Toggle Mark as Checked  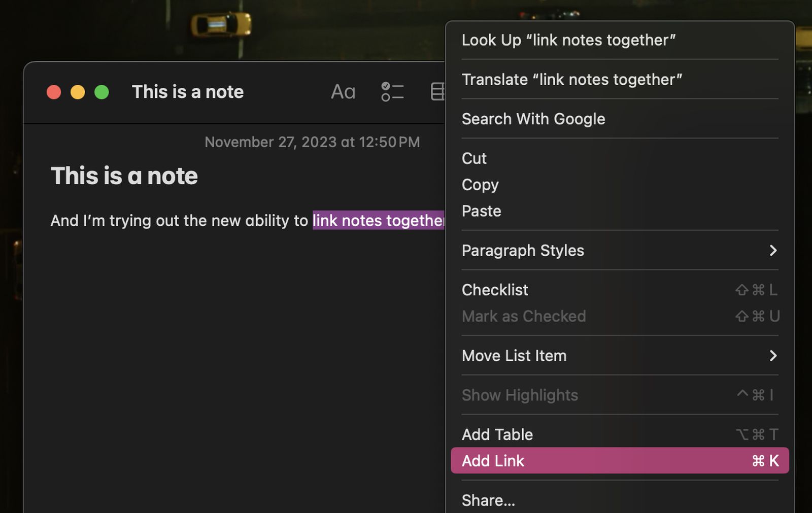point(524,316)
